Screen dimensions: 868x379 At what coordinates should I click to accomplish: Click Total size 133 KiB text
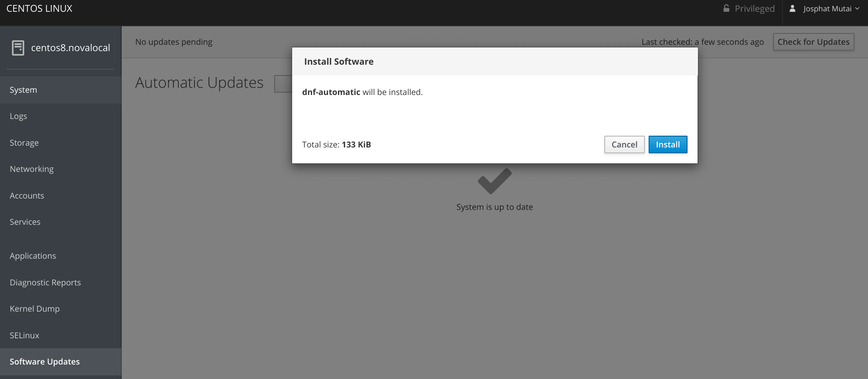coord(337,144)
